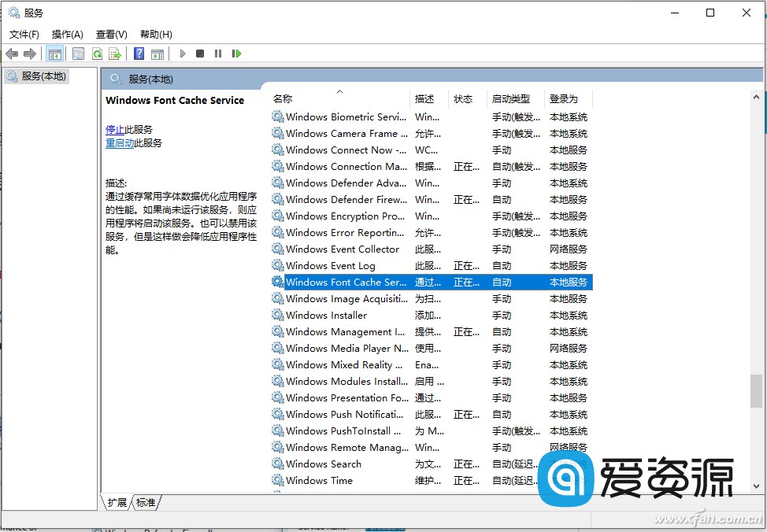Click the forward navigation arrow
The width and height of the screenshot is (767, 532).
point(29,53)
